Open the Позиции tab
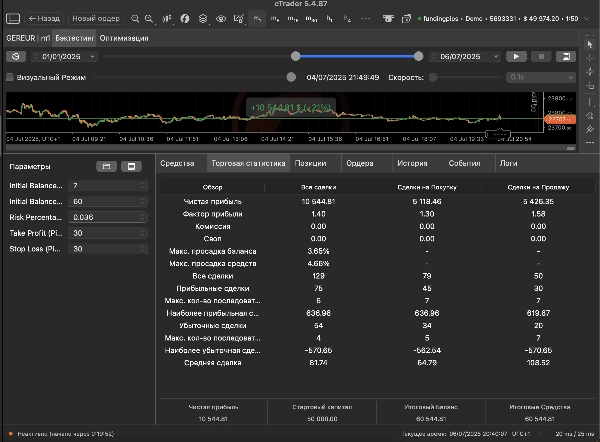The height and width of the screenshot is (442, 600). point(310,162)
